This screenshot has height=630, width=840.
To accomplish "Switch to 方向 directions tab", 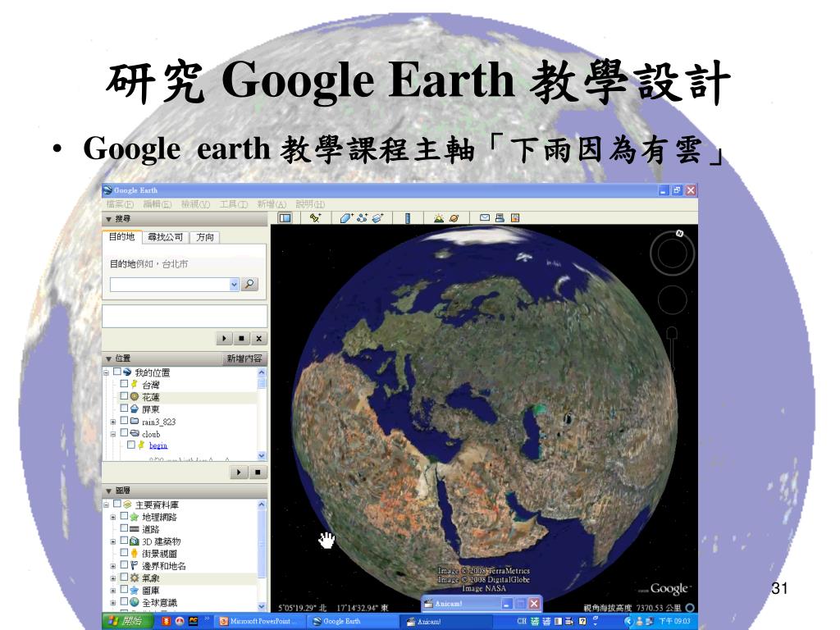I will tap(205, 237).
